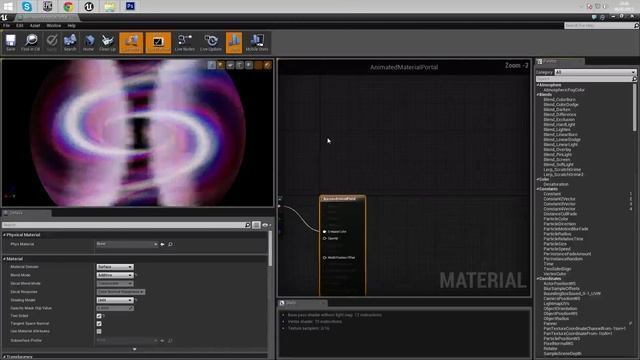Click the Clean Up toolbar icon
The height and width of the screenshot is (360, 640).
pyautogui.click(x=107, y=42)
